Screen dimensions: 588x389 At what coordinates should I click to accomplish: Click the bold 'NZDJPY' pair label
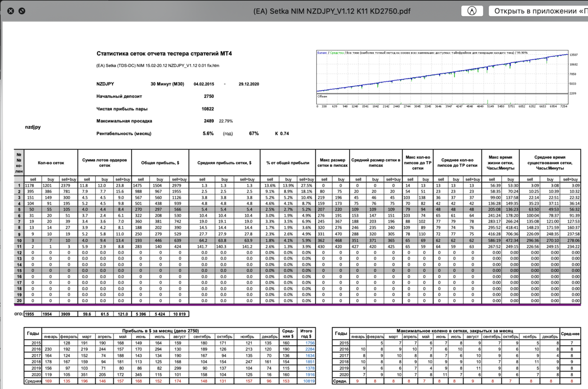[x=105, y=84]
